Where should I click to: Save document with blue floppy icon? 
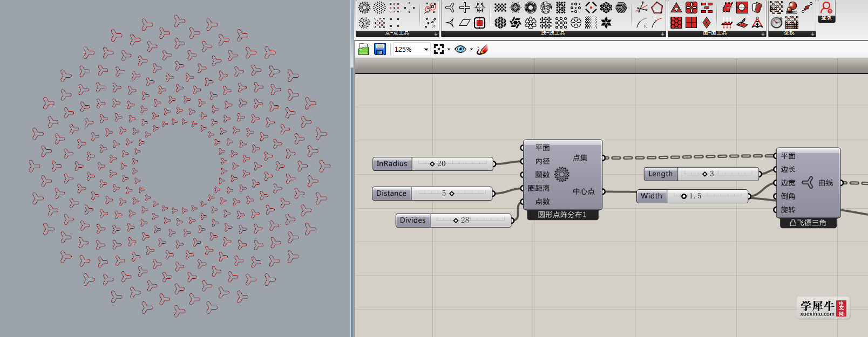(x=380, y=50)
